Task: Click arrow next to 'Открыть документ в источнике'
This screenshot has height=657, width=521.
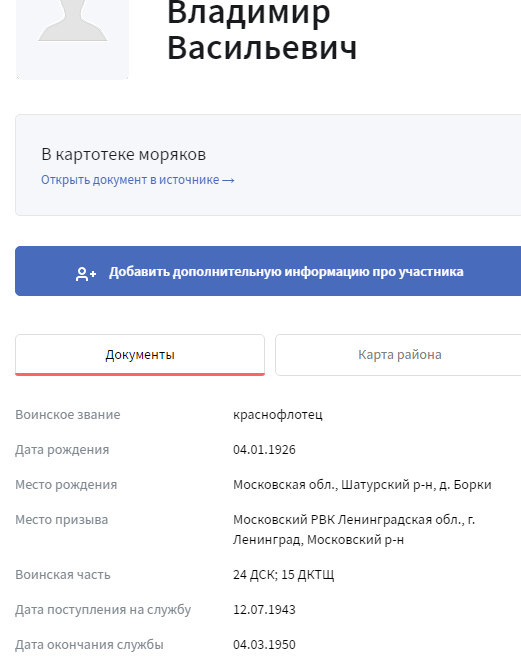Action: [x=228, y=181]
